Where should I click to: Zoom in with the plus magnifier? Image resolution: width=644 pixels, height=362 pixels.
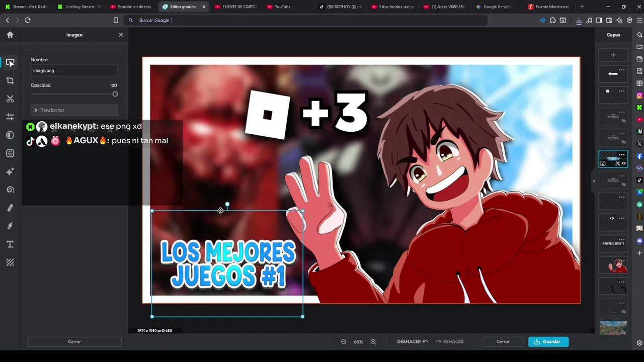(373, 341)
